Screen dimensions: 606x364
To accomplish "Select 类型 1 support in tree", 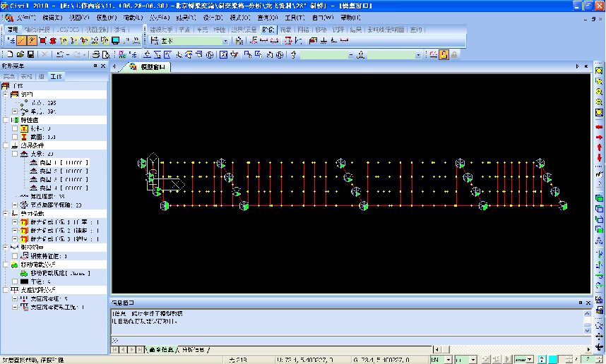I will click(x=64, y=162).
